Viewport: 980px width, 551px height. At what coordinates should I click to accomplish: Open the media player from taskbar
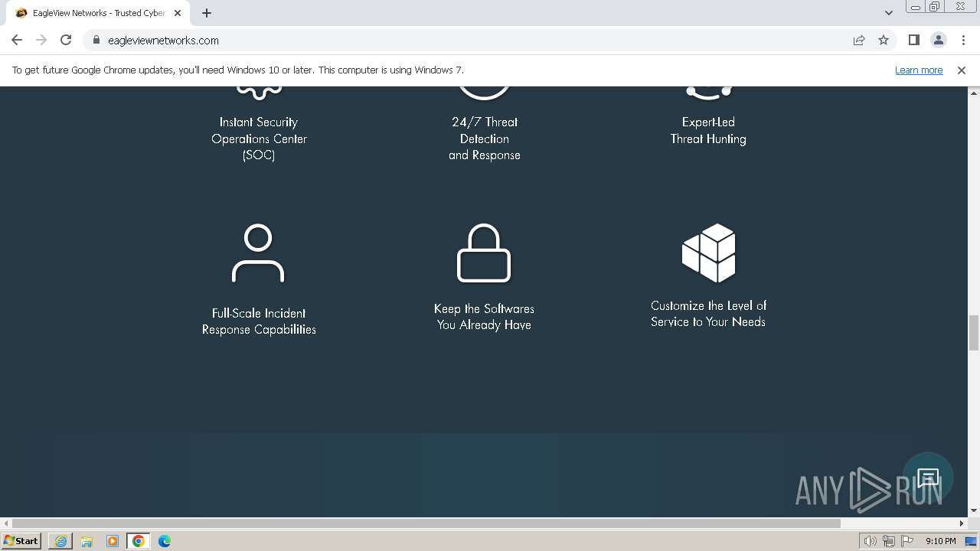(113, 541)
